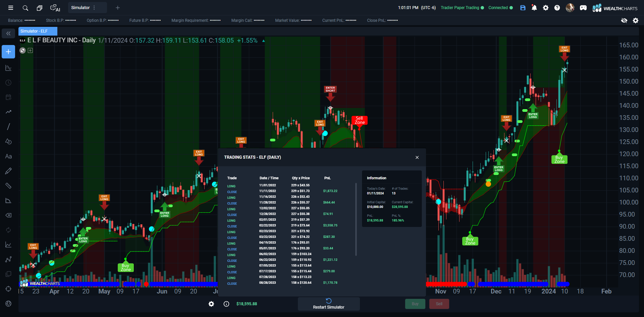
Task: Open the simulator info icon
Action: coord(226,304)
